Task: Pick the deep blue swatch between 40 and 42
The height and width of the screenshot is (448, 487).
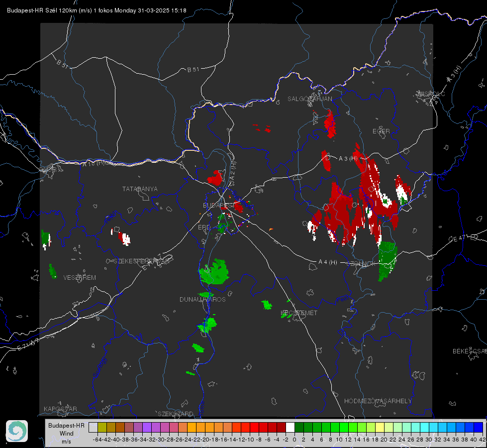Action: tap(478, 428)
